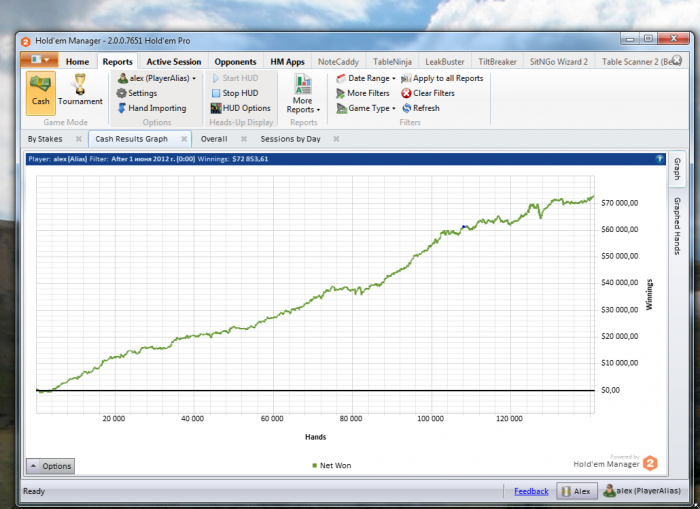
Task: Close the Overall report tab
Action: 244,139
